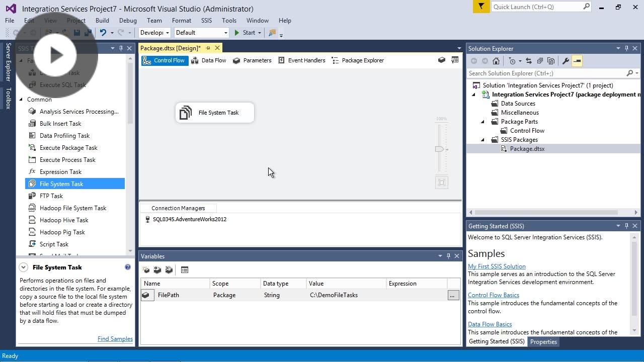
Task: Click the notifications flag icon
Action: point(481,7)
